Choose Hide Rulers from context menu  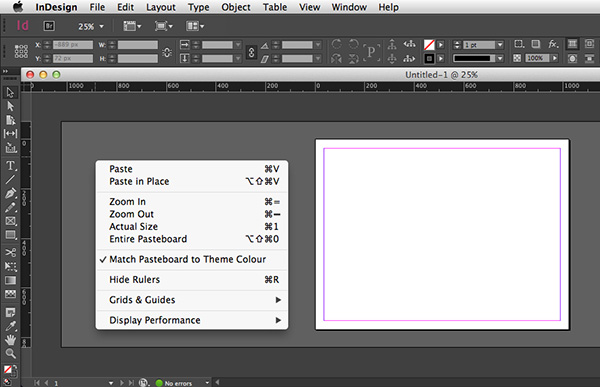point(192,279)
